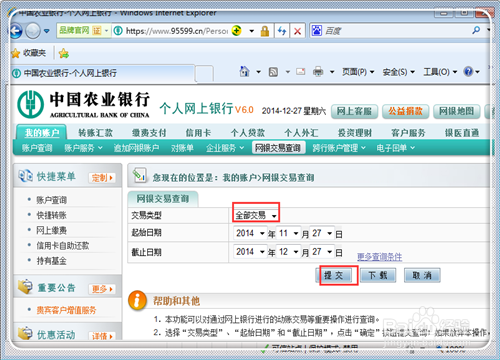Click the 网银地图 button
The image size is (500, 360).
(456, 111)
